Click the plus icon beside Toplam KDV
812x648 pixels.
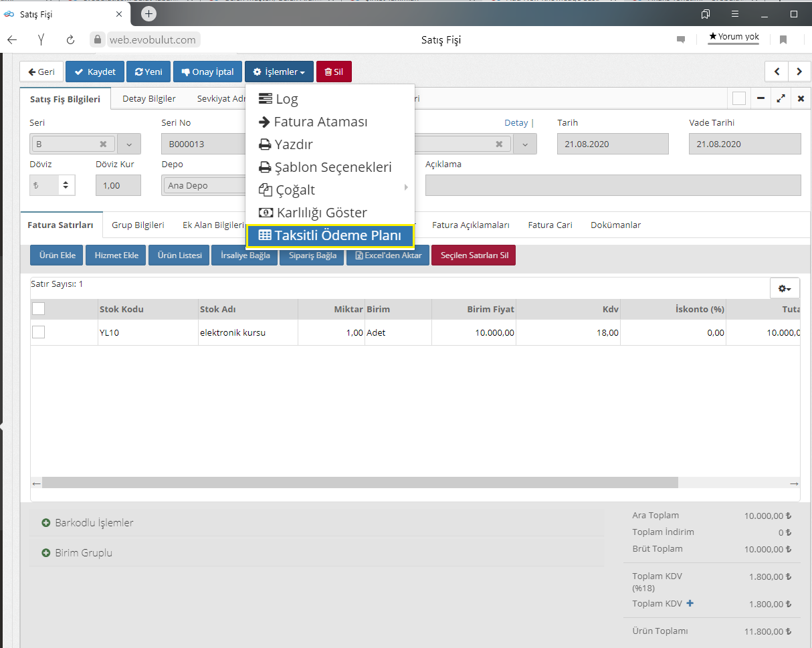point(690,603)
